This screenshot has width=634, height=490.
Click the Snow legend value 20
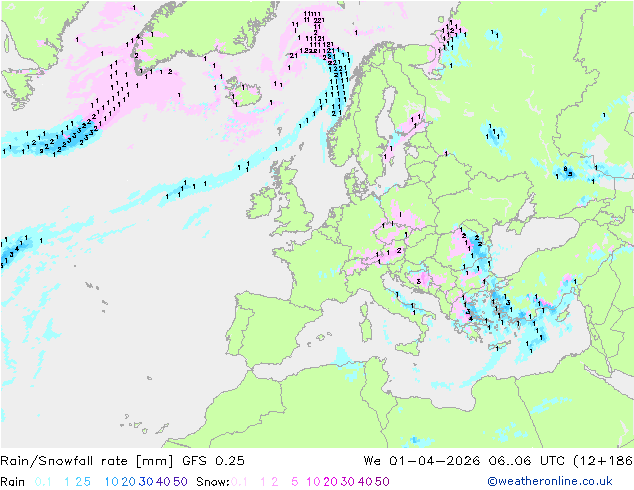(330, 482)
